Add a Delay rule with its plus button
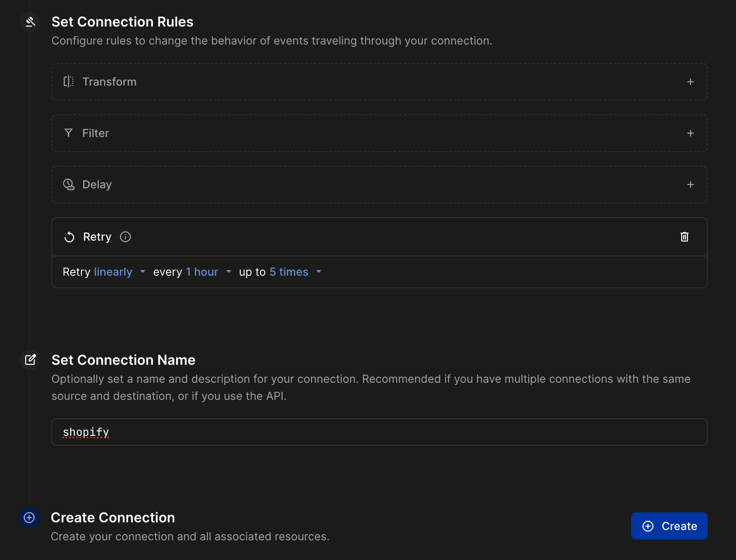 (x=690, y=185)
